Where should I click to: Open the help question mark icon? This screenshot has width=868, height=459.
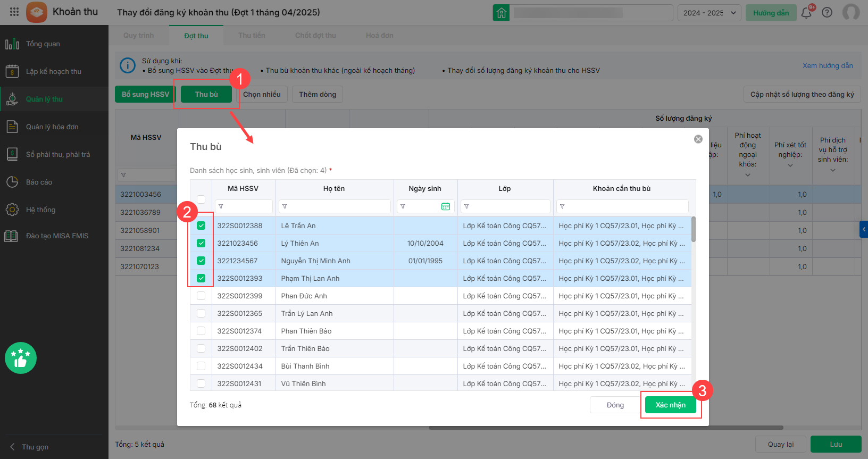pos(827,13)
